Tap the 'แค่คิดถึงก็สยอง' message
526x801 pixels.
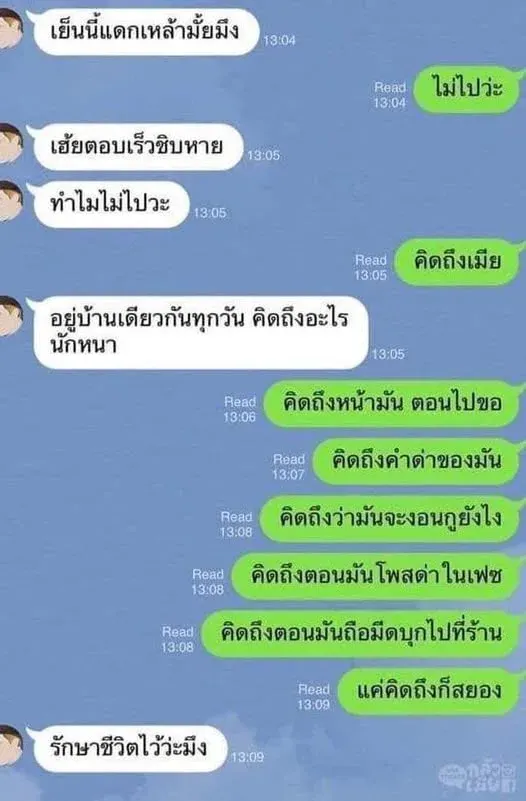428,691
